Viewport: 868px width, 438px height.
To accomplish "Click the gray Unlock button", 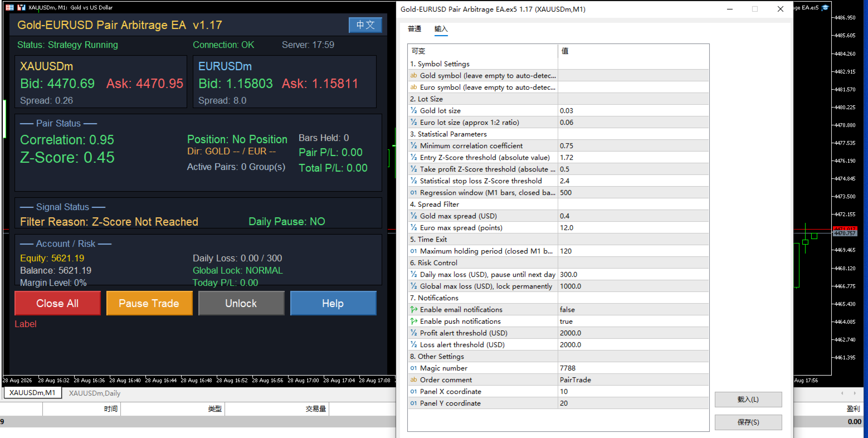I will (x=241, y=303).
